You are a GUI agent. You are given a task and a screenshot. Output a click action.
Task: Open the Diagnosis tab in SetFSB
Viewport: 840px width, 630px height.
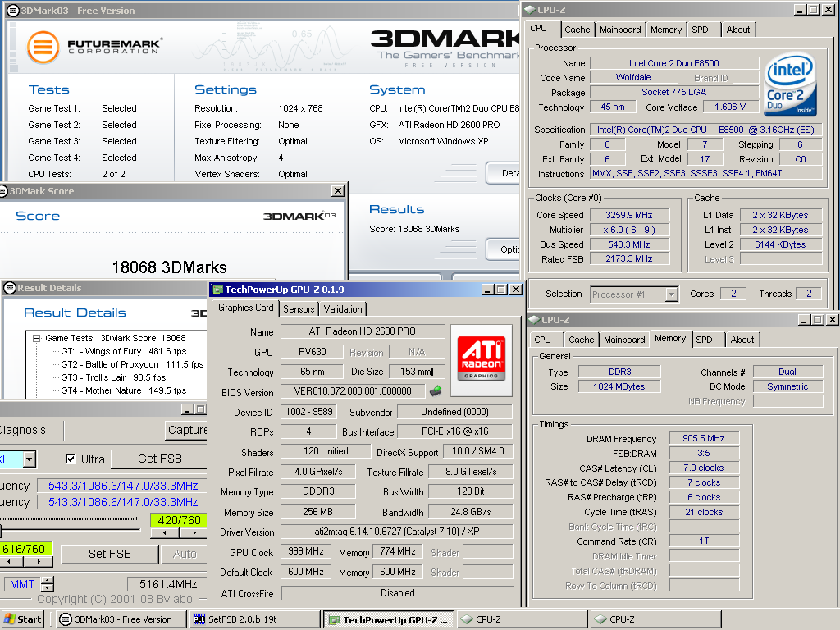tap(22, 430)
